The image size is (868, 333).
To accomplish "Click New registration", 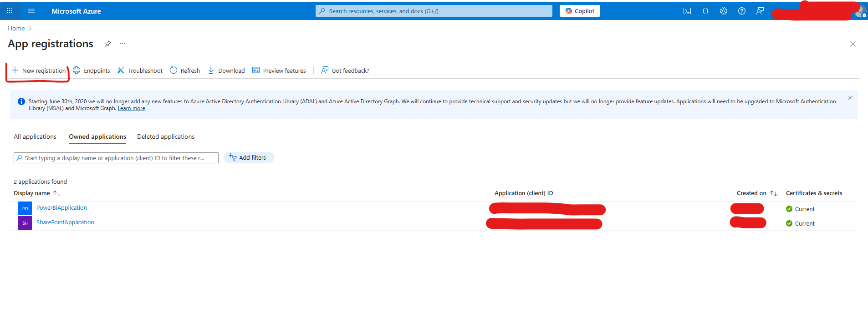I will click(39, 71).
